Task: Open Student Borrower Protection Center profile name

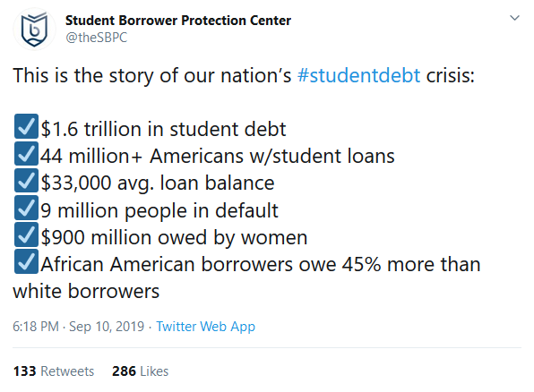Action: [x=178, y=21]
